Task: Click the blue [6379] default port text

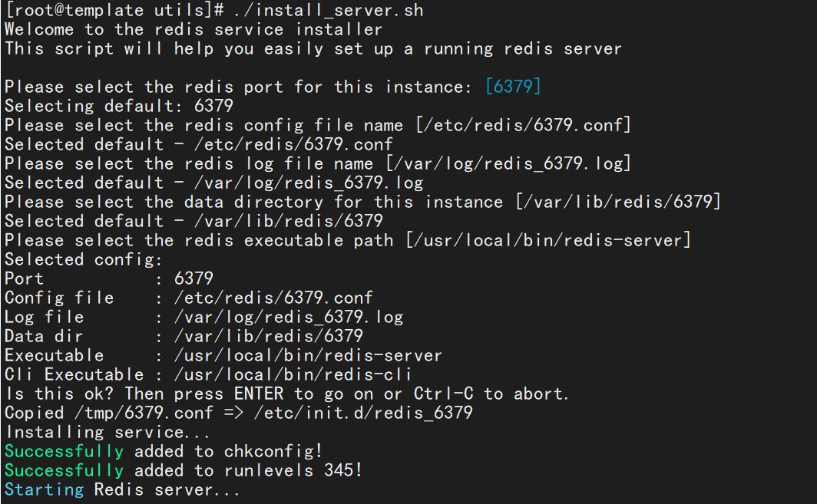Action: pyautogui.click(x=513, y=87)
